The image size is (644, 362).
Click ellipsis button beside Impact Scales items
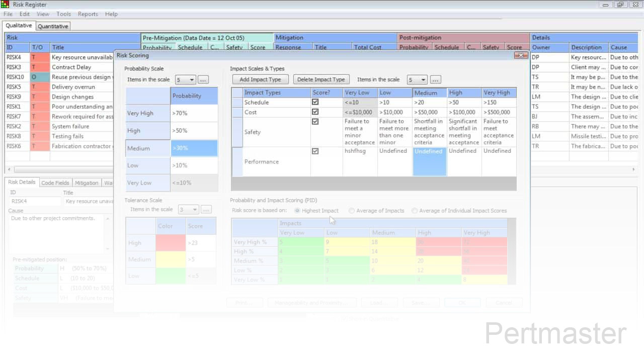[436, 80]
